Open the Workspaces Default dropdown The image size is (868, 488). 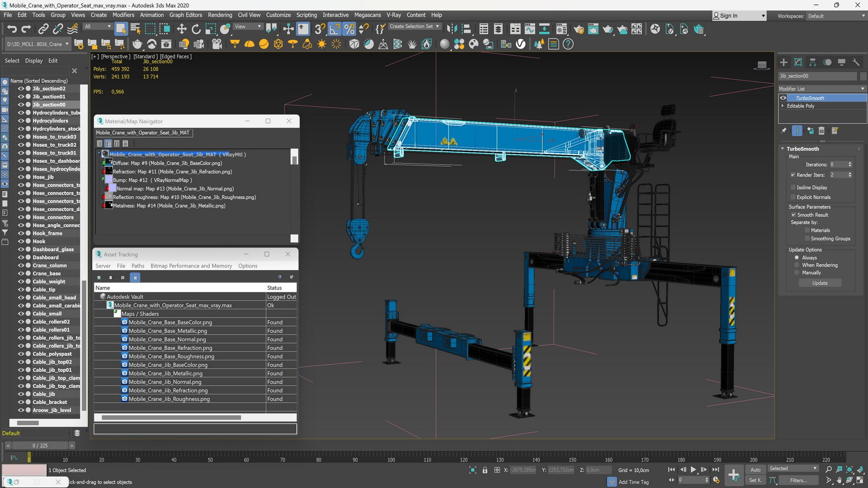(836, 16)
